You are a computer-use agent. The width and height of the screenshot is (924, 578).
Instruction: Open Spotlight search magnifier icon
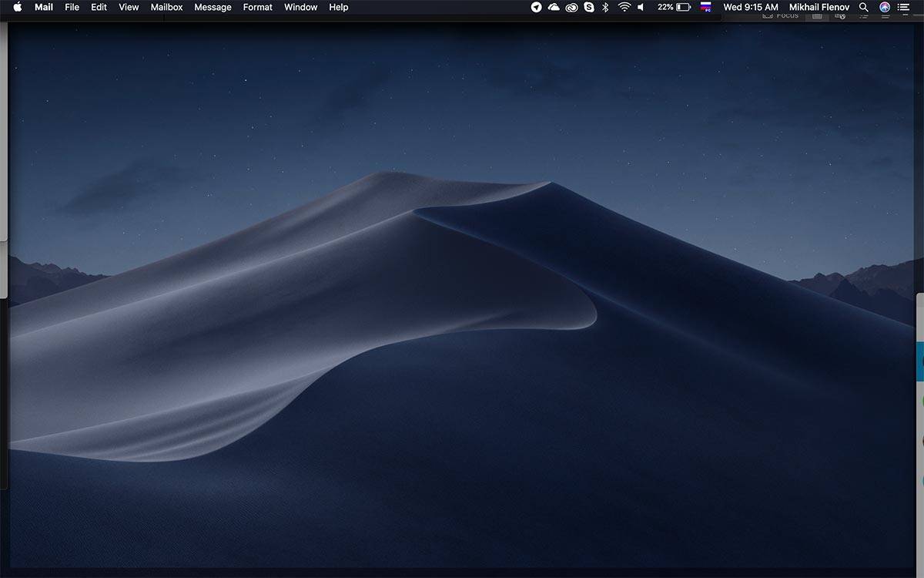click(x=864, y=7)
